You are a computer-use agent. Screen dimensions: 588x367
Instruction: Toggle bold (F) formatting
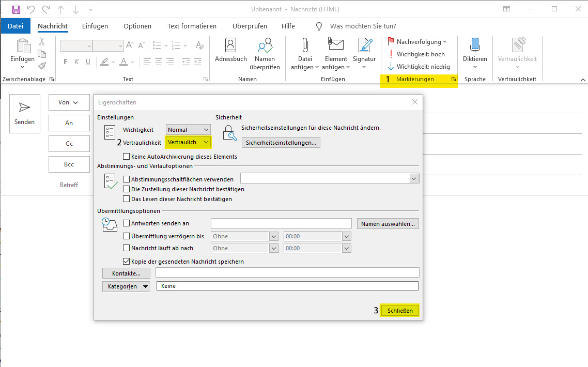[x=66, y=62]
